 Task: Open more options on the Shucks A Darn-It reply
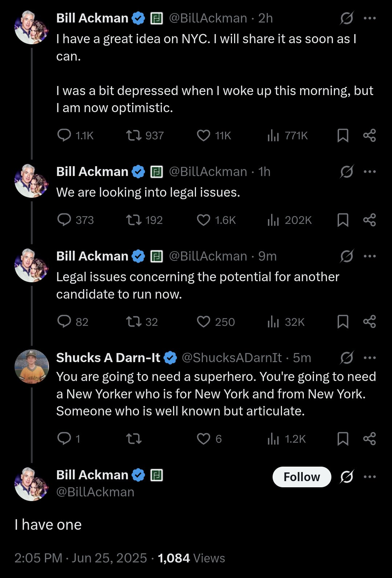(x=369, y=358)
